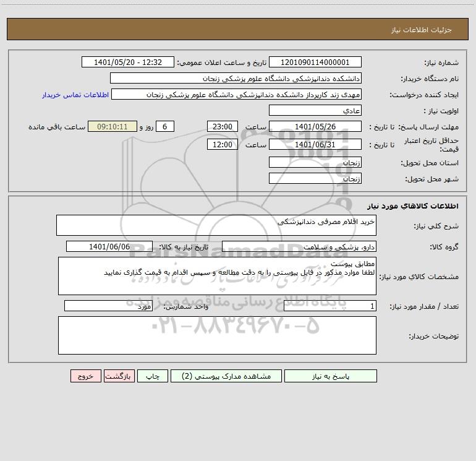Click the اطلاعات کالاهای مورد نیاز section heading
The height and width of the screenshot is (461, 476).
413,205
